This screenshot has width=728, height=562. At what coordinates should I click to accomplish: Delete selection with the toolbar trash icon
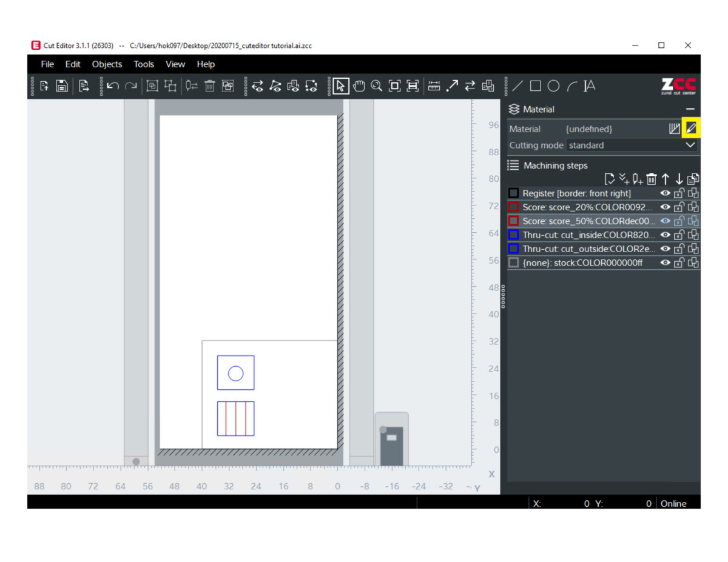pos(209,86)
